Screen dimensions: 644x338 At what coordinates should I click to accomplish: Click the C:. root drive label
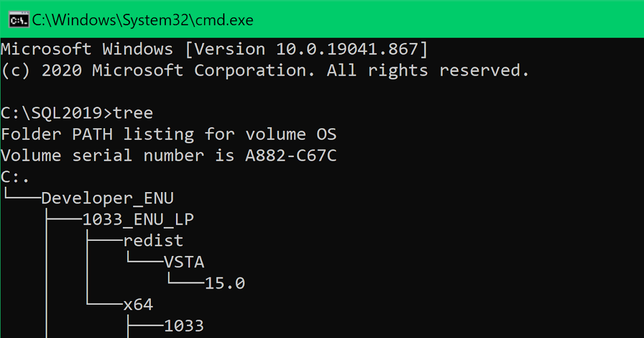click(x=12, y=177)
